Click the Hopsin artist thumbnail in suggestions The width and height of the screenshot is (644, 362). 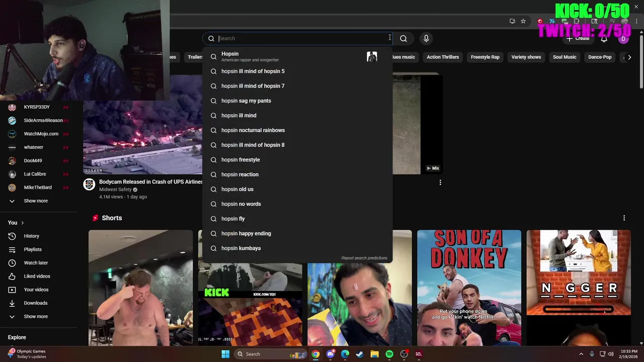point(372,57)
